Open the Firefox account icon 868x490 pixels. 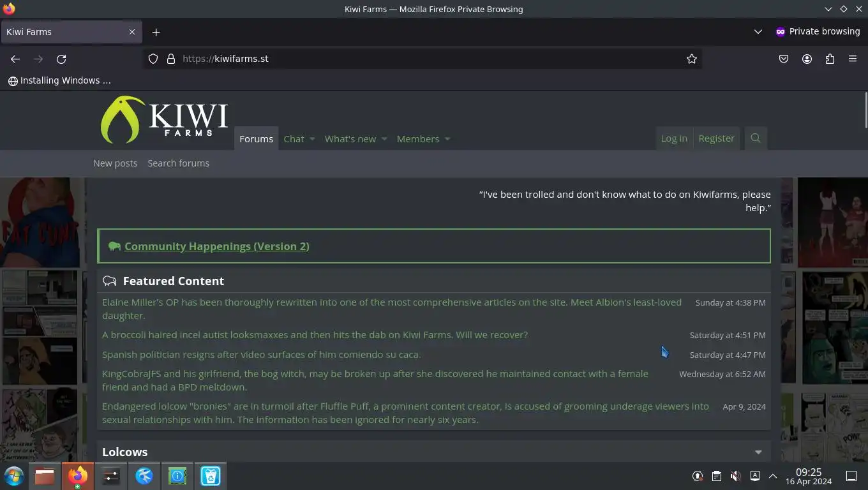click(x=807, y=59)
